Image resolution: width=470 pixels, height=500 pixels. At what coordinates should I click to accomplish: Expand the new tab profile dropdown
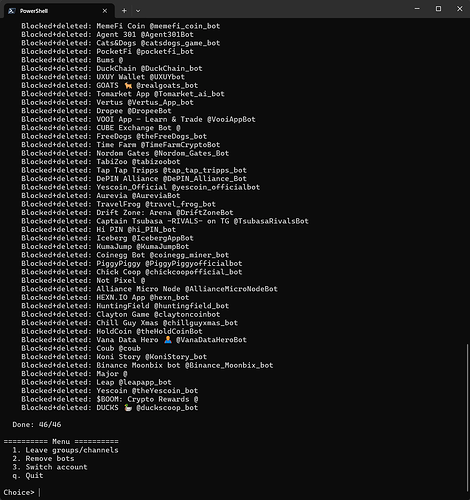[x=138, y=11]
